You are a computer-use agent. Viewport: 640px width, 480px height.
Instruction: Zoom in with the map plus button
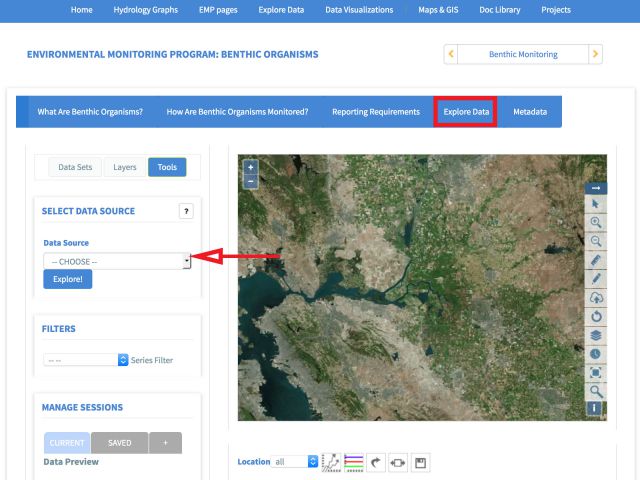(251, 167)
